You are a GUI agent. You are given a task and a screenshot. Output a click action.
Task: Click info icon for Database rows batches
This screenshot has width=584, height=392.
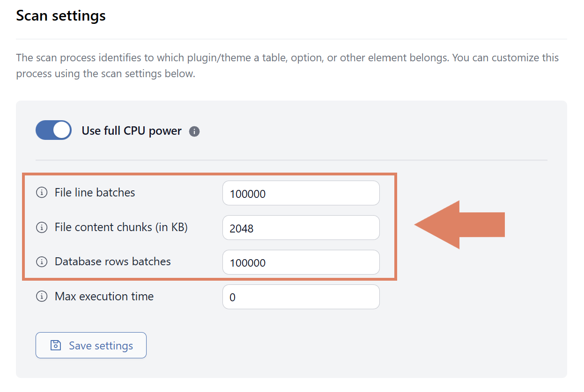(x=42, y=261)
